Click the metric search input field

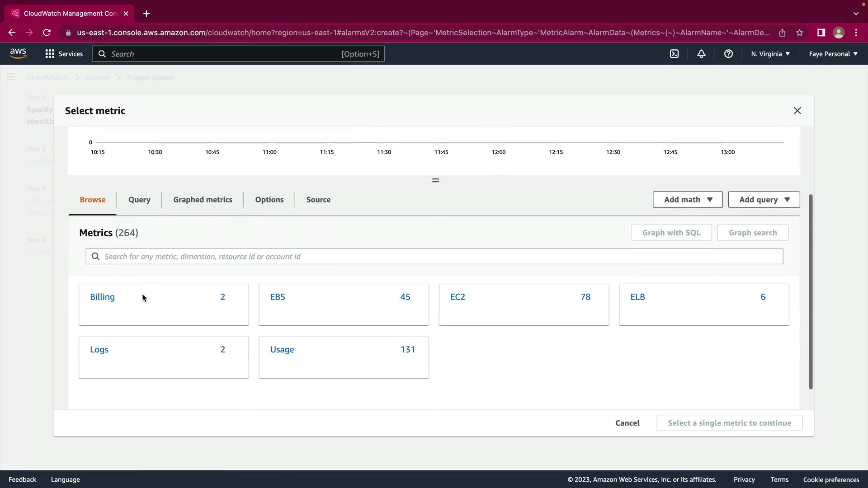434,256
